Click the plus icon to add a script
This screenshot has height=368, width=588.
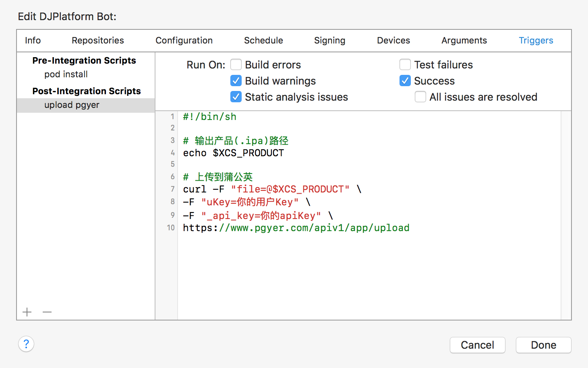[27, 312]
